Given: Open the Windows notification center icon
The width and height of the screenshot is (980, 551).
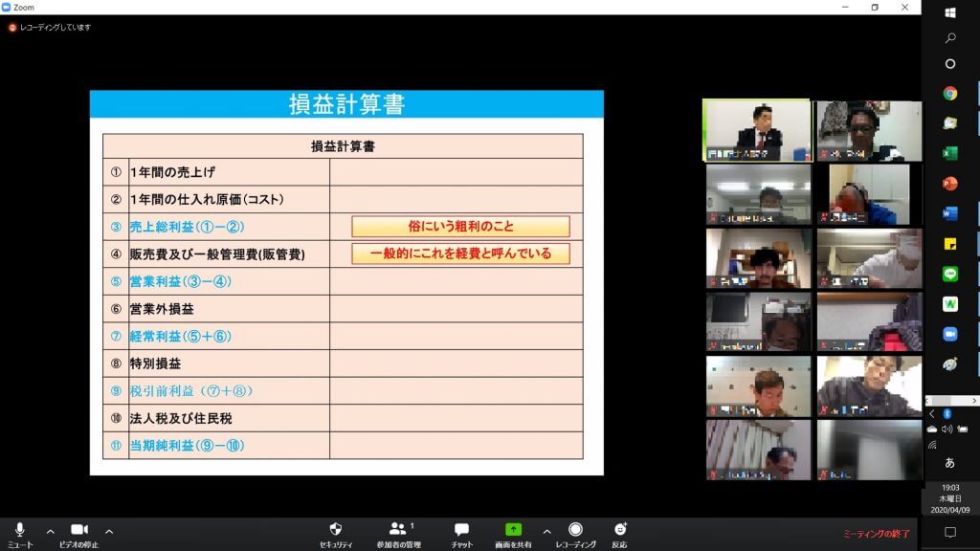Looking at the screenshot, I should click(950, 532).
